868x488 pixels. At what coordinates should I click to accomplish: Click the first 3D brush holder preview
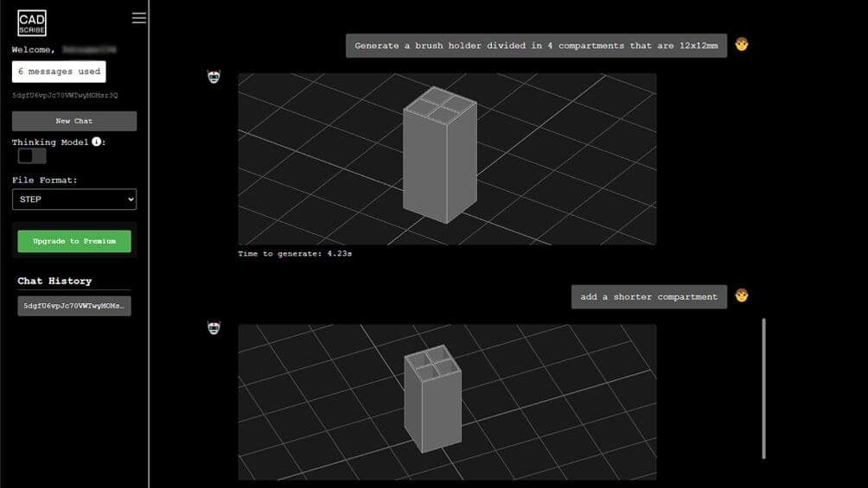click(447, 159)
